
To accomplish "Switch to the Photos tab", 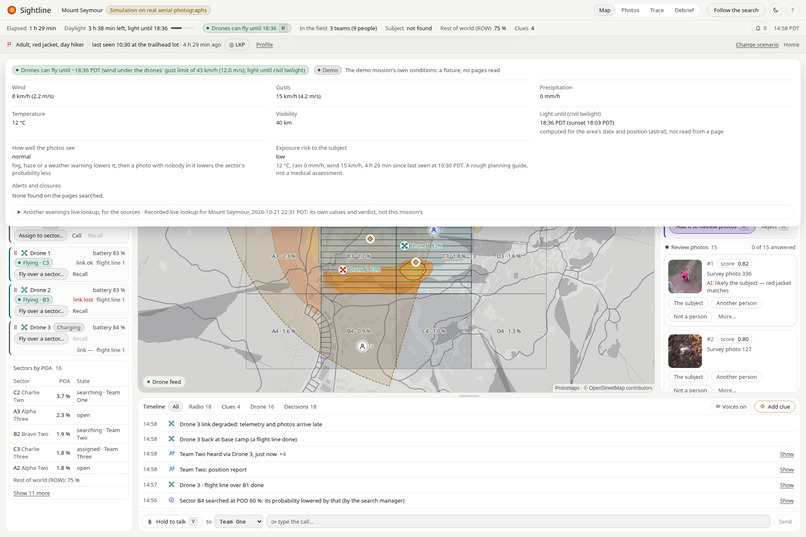I will 630,10.
